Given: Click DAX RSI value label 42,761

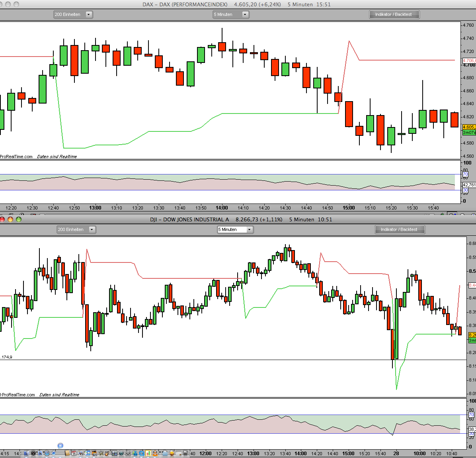Looking at the screenshot, I should pyautogui.click(x=469, y=185).
